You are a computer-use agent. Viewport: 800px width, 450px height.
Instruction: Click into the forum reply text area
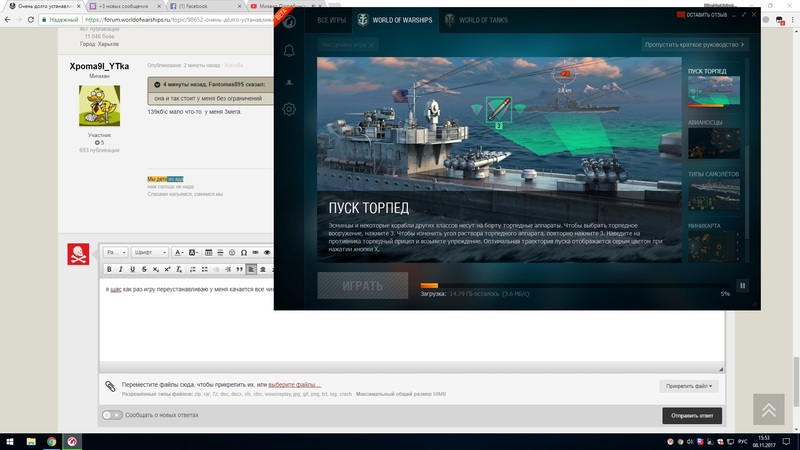tap(412, 319)
